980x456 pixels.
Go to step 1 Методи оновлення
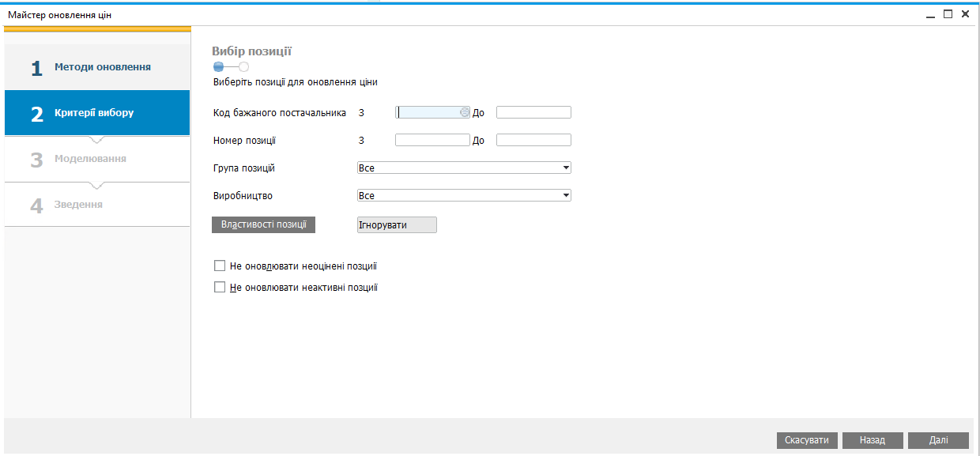pyautogui.click(x=97, y=68)
